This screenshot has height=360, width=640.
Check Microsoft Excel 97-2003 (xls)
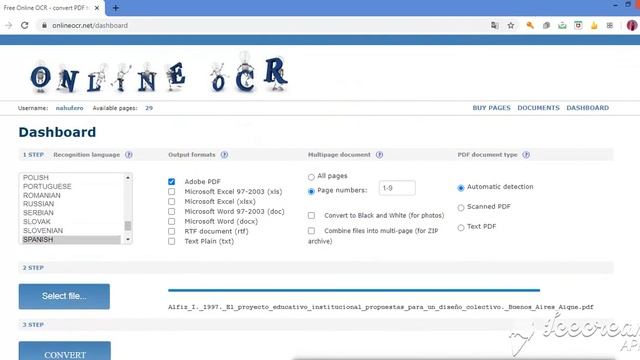(x=171, y=191)
